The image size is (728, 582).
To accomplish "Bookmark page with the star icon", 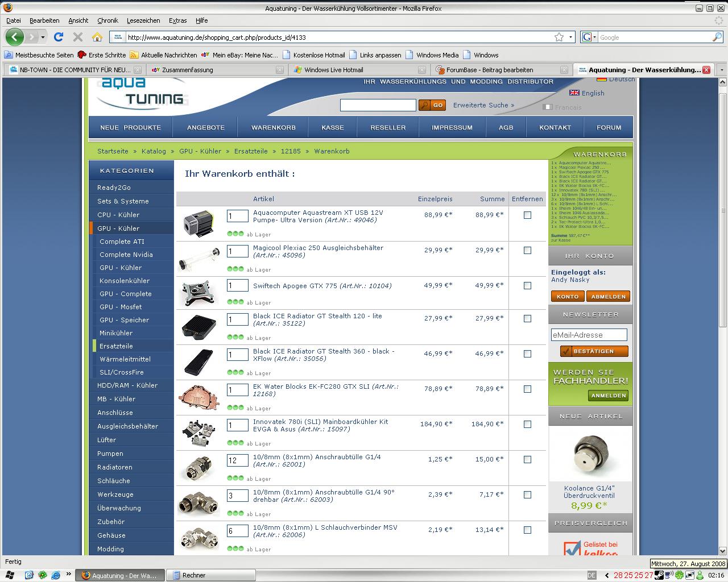I will [x=559, y=37].
